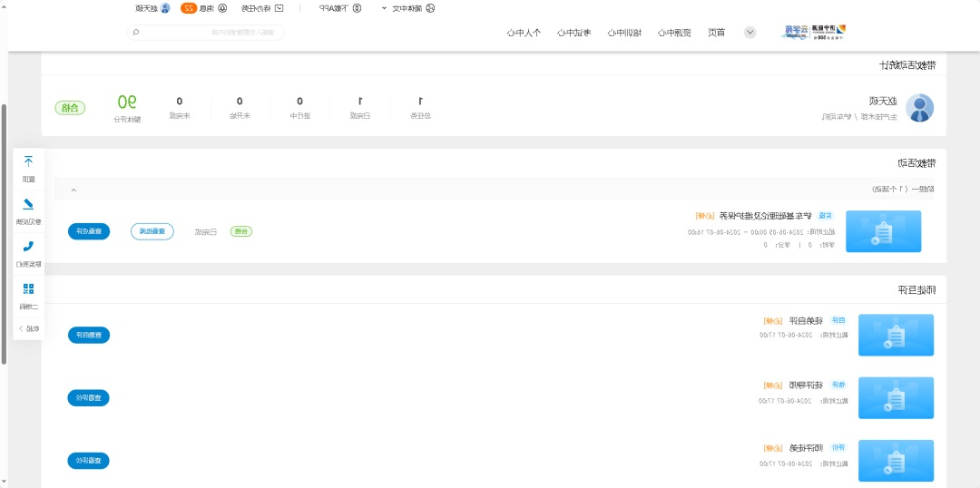Click the company logo in the header
Image resolution: width=980 pixels, height=488 pixels.
click(x=814, y=32)
